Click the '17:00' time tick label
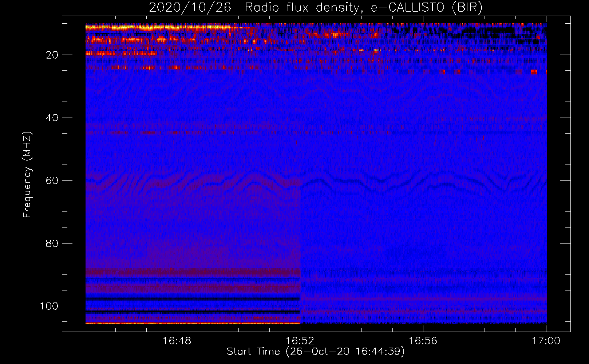 546,341
